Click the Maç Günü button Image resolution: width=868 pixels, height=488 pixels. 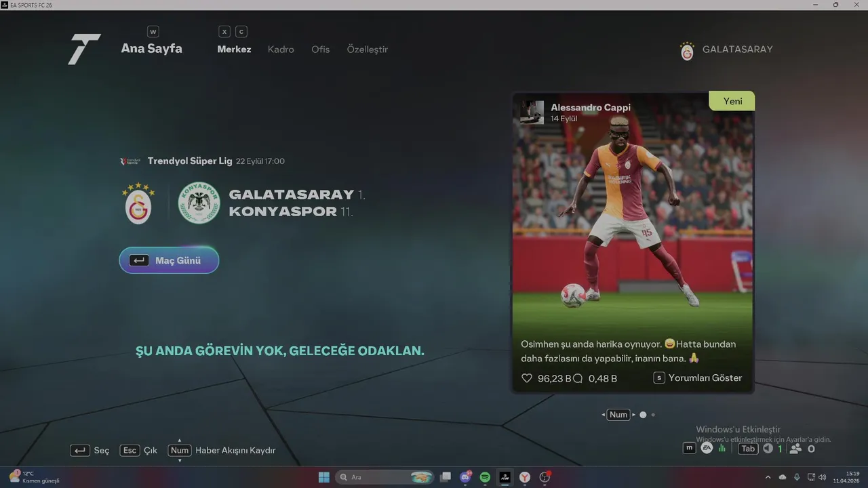[169, 260]
